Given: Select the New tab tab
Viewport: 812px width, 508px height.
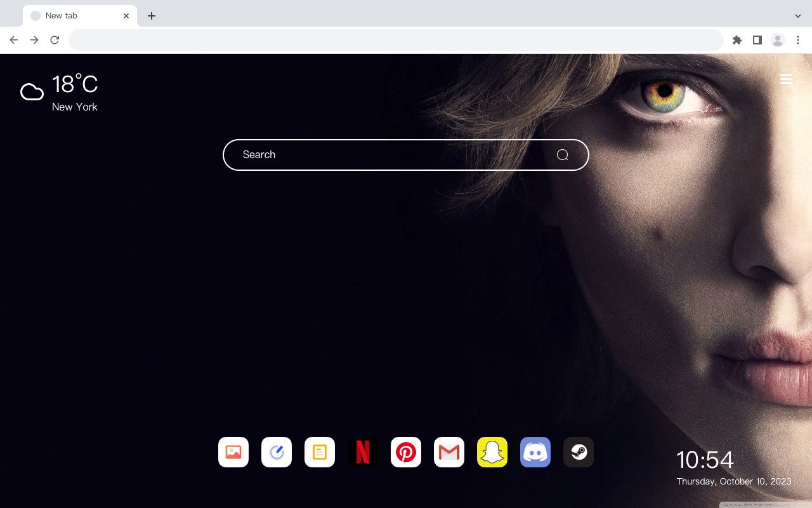Looking at the screenshot, I should coord(80,16).
